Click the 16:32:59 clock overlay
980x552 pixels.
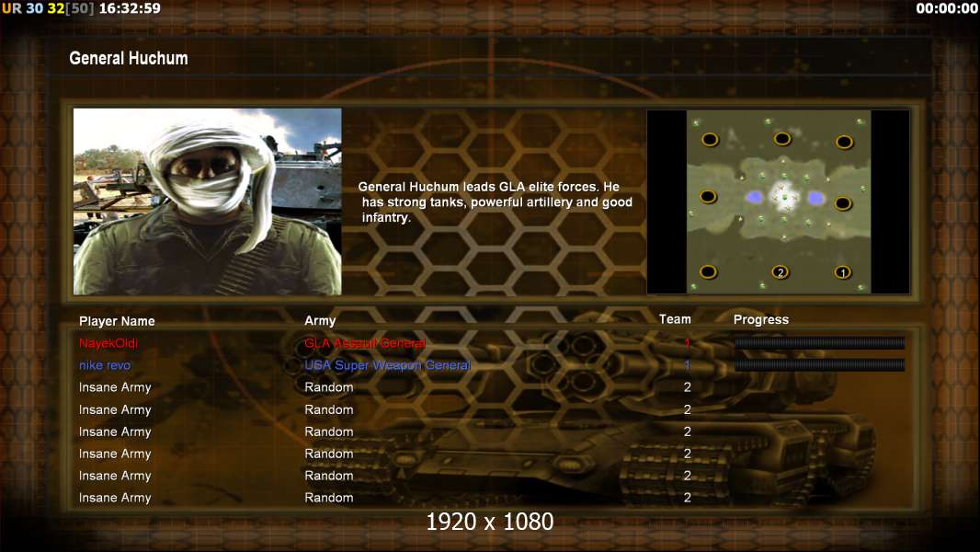click(x=130, y=8)
